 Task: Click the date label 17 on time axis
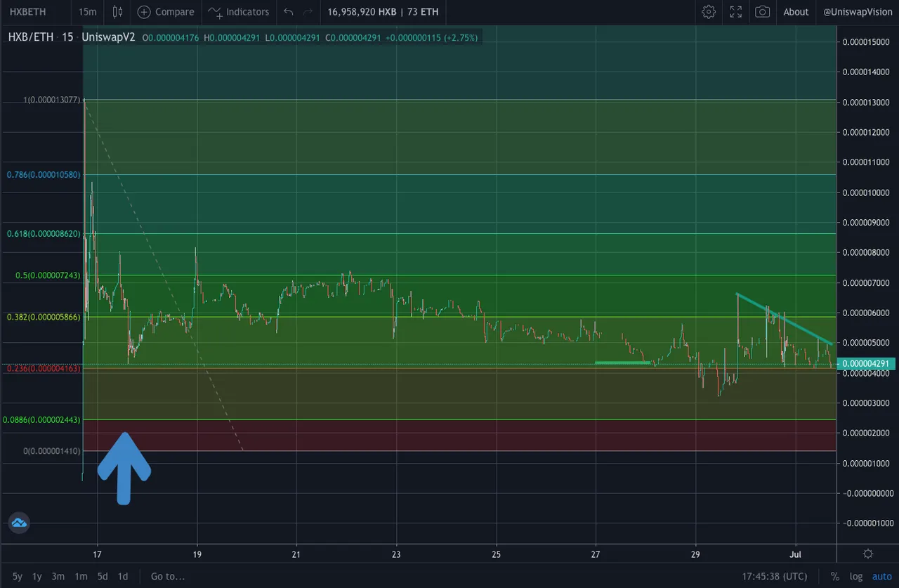[x=98, y=554]
